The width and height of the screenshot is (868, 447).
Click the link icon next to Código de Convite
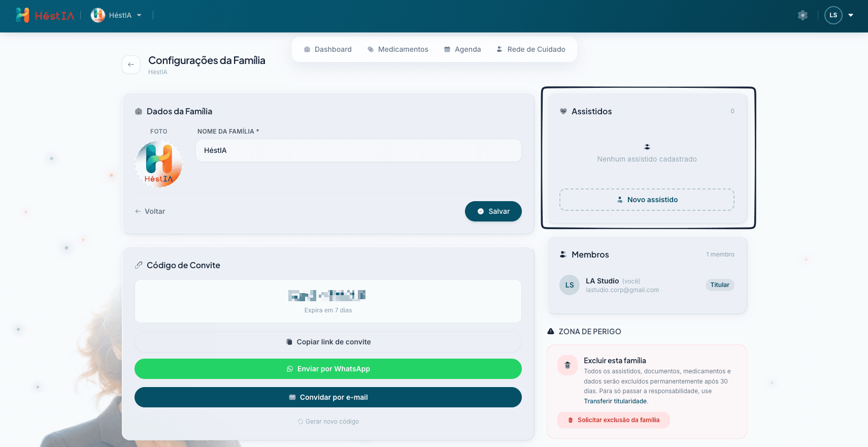(139, 265)
